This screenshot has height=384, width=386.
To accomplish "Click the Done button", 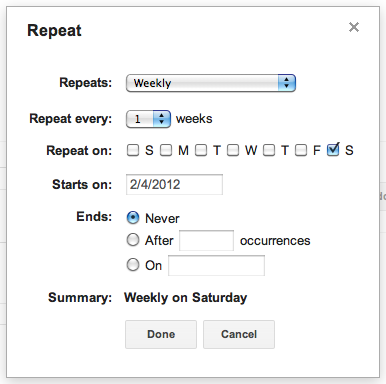I will pos(161,334).
